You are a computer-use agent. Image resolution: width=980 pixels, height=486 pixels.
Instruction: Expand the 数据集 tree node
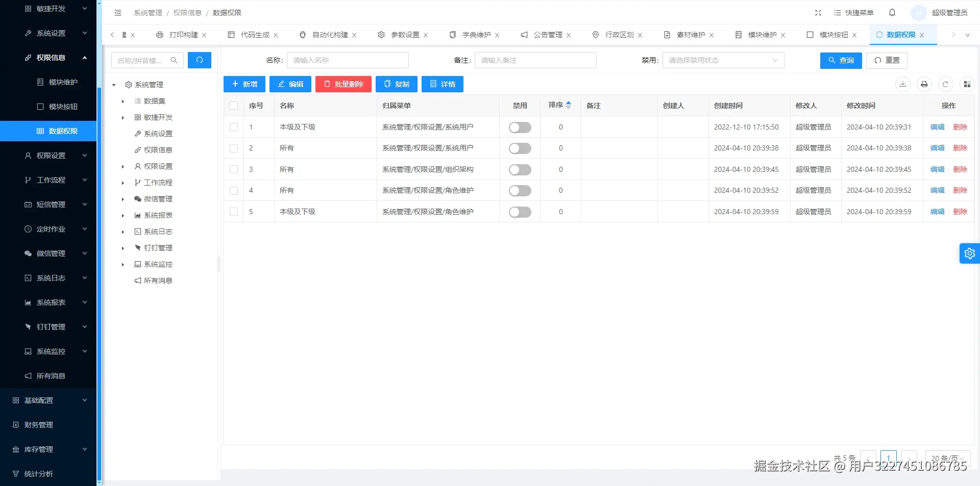coord(123,101)
